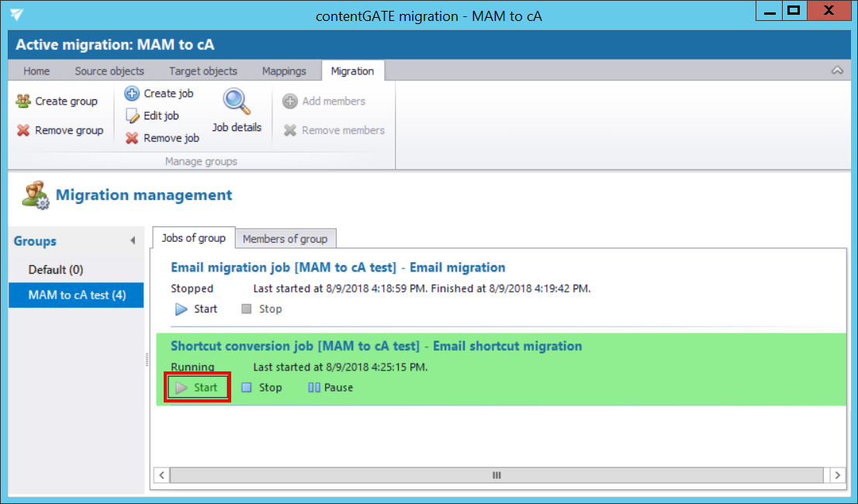Switch to the Home ribbon tab

point(36,71)
